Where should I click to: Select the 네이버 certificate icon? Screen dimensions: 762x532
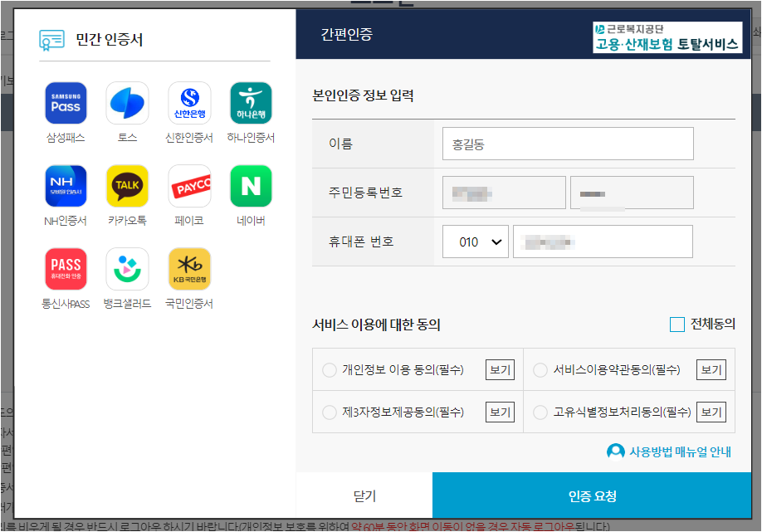pyautogui.click(x=251, y=185)
